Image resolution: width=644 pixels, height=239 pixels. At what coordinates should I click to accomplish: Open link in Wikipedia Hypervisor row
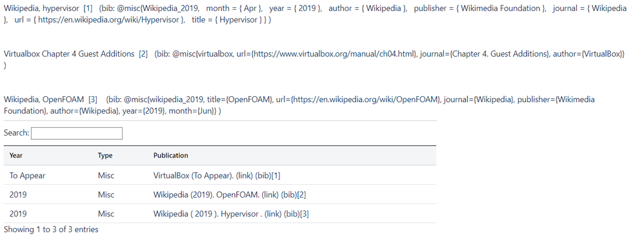273,214
